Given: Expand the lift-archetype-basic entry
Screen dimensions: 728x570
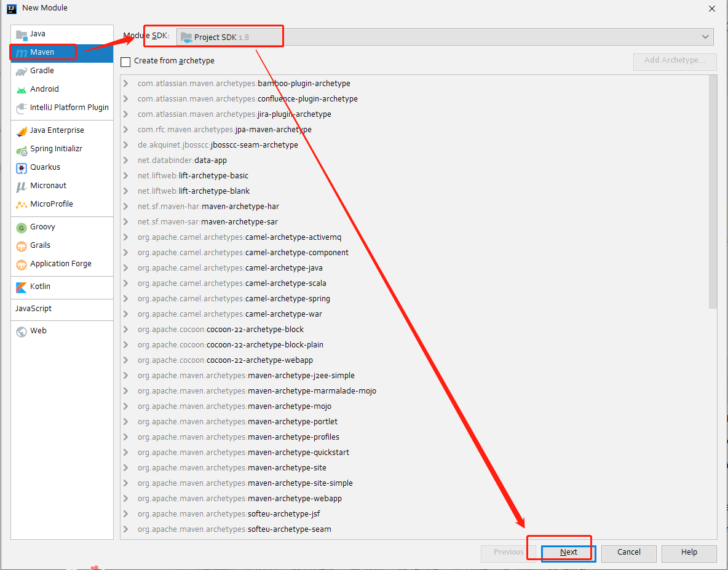Looking at the screenshot, I should 125,175.
